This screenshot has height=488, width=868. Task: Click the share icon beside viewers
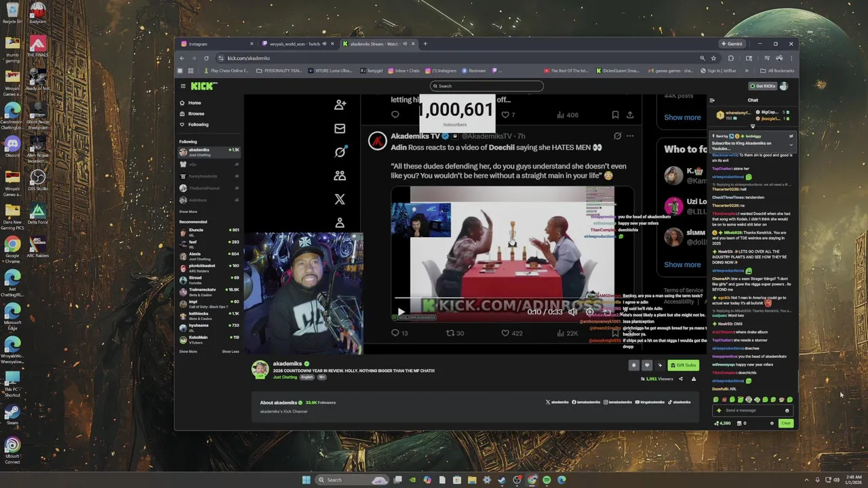point(681,379)
